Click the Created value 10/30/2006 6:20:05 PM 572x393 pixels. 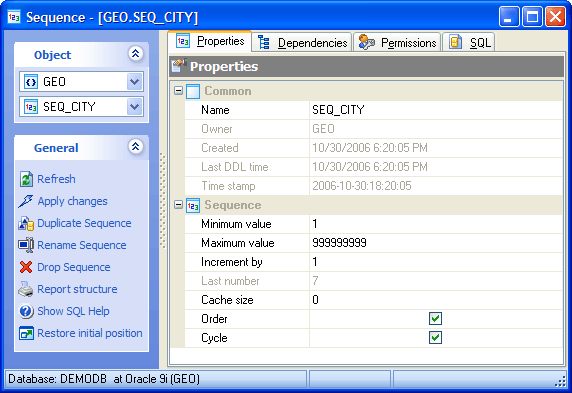point(370,148)
